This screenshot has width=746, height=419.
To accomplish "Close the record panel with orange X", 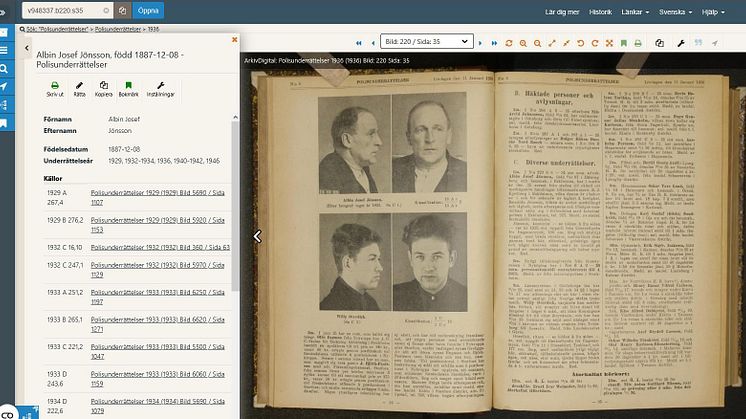I will pos(234,41).
